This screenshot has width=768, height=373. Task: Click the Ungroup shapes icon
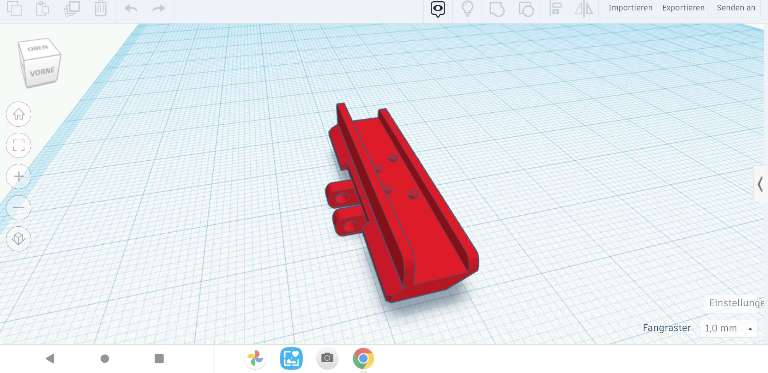[x=526, y=8]
